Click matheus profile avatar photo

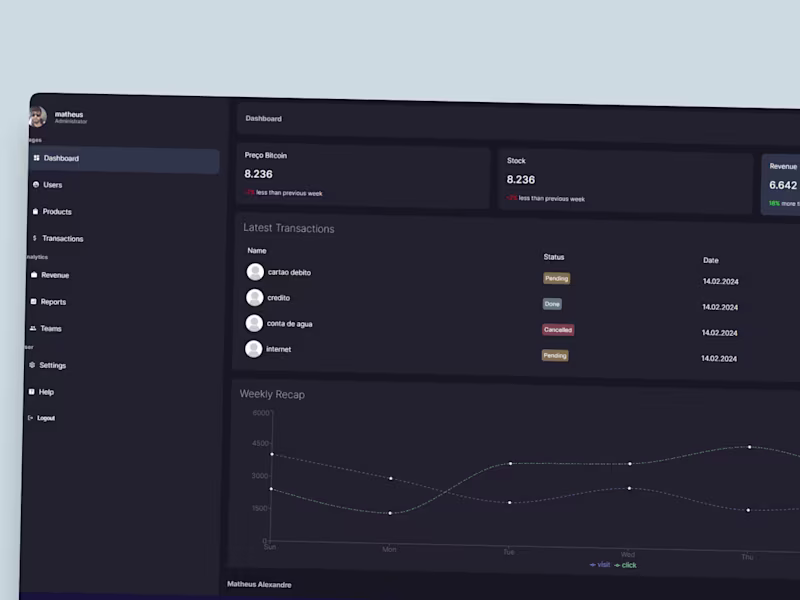(x=38, y=116)
